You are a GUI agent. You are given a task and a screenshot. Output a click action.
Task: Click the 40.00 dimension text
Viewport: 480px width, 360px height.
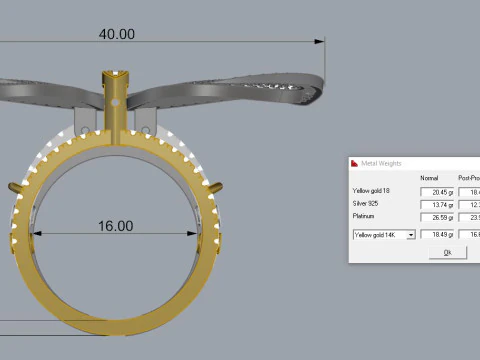[x=117, y=34]
